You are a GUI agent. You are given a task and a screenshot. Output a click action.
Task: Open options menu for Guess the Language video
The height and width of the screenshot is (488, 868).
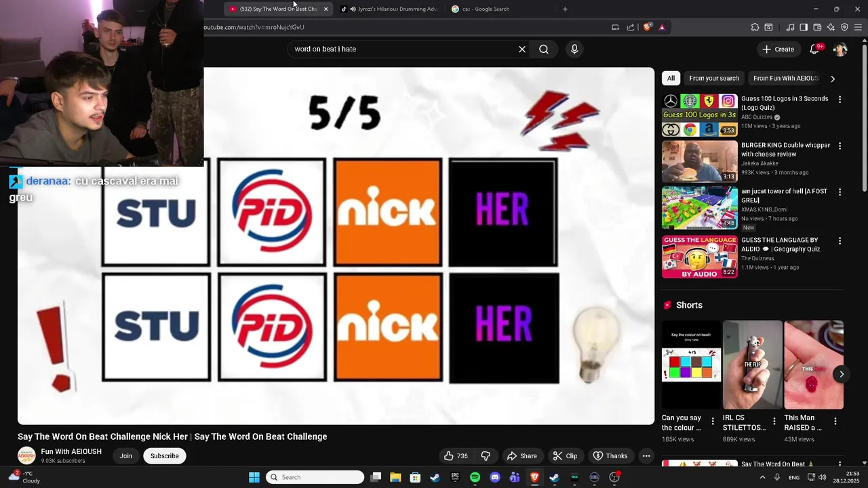point(840,241)
